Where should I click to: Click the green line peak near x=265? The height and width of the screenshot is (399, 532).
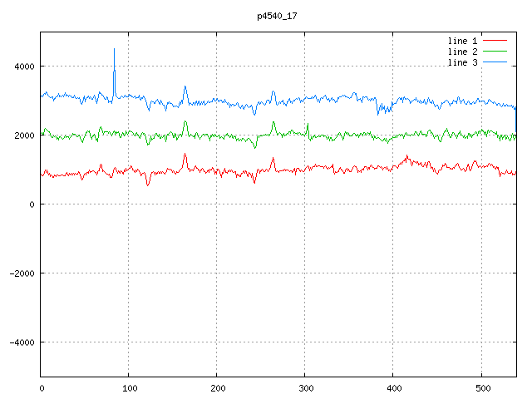pyautogui.click(x=273, y=122)
